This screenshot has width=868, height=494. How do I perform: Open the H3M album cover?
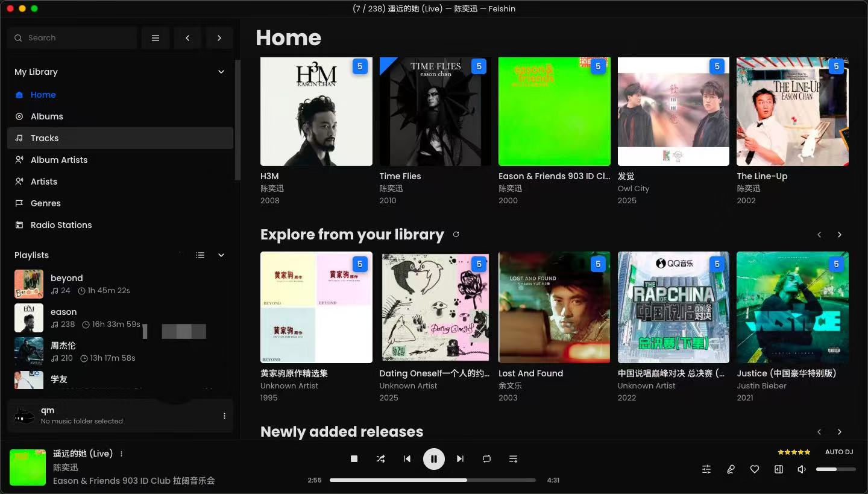pos(316,112)
